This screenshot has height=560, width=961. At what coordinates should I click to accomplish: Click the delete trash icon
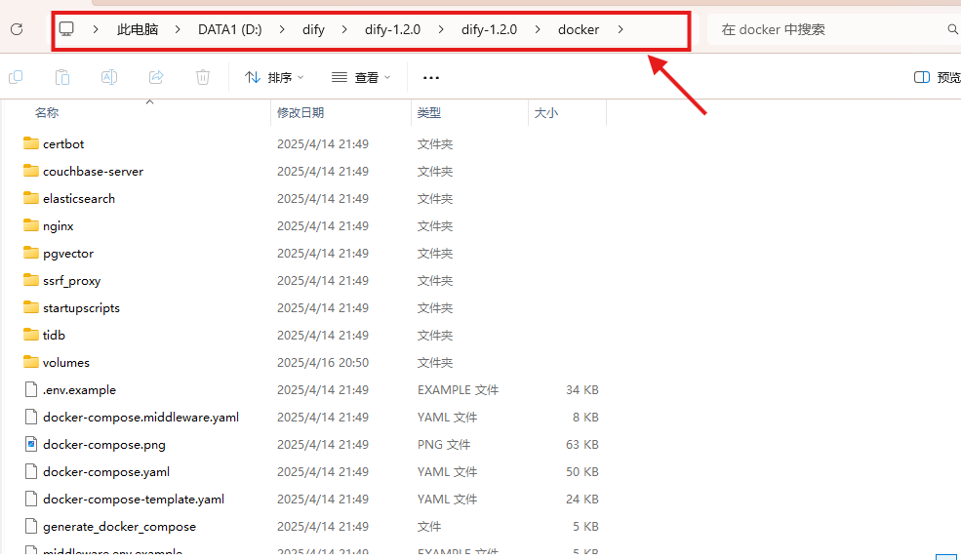(203, 77)
